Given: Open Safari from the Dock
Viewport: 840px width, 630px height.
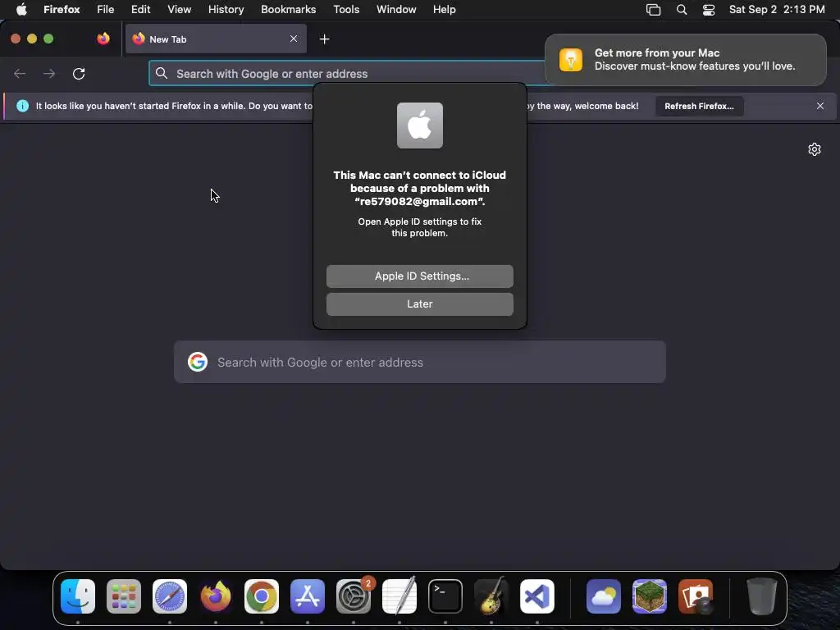Looking at the screenshot, I should click(170, 596).
